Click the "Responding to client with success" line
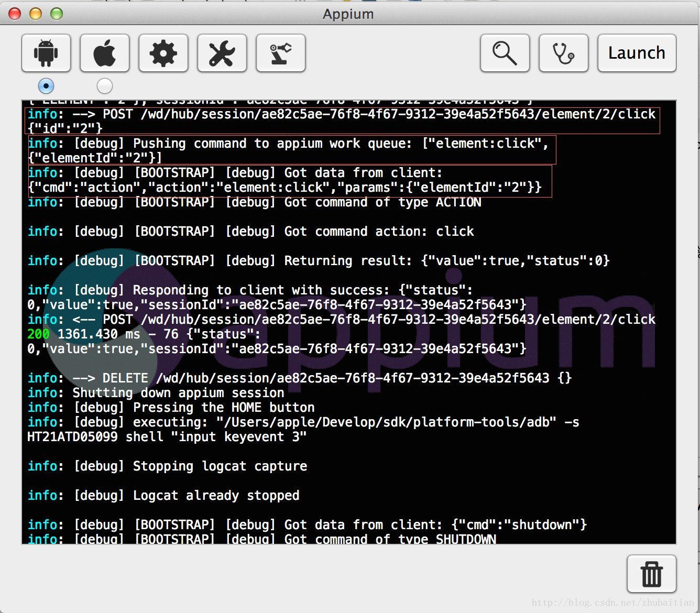The image size is (700, 613). (277, 297)
